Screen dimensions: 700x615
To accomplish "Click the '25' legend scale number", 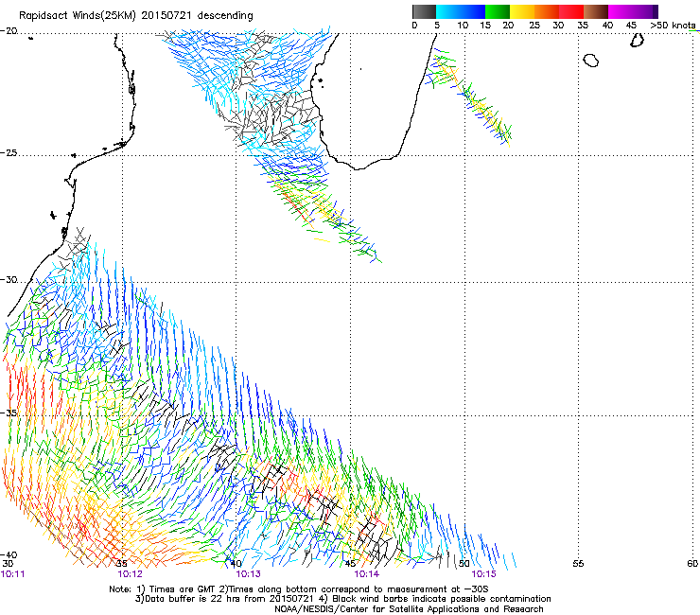I will coord(534,26).
